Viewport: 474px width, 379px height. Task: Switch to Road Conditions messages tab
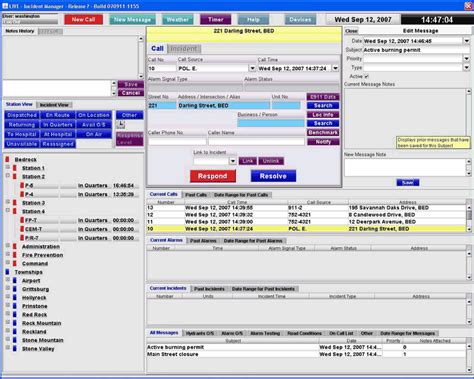tap(304, 333)
